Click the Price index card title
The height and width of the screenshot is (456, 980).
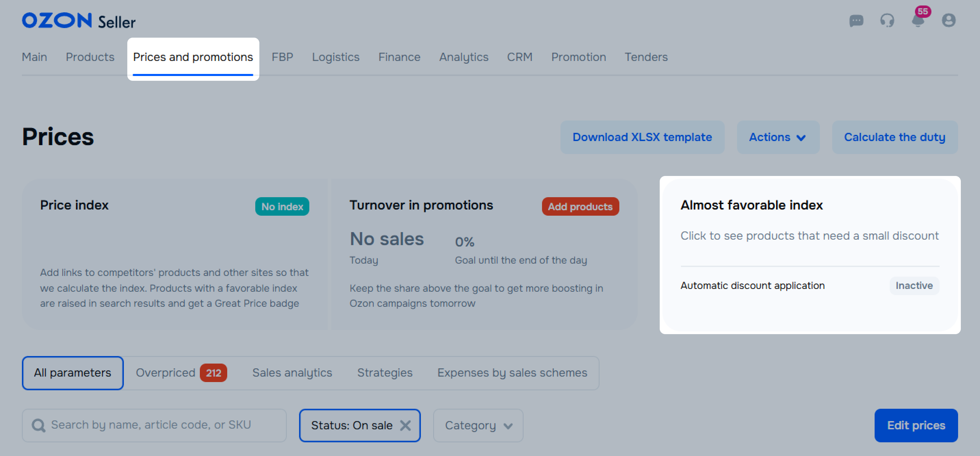[74, 205]
